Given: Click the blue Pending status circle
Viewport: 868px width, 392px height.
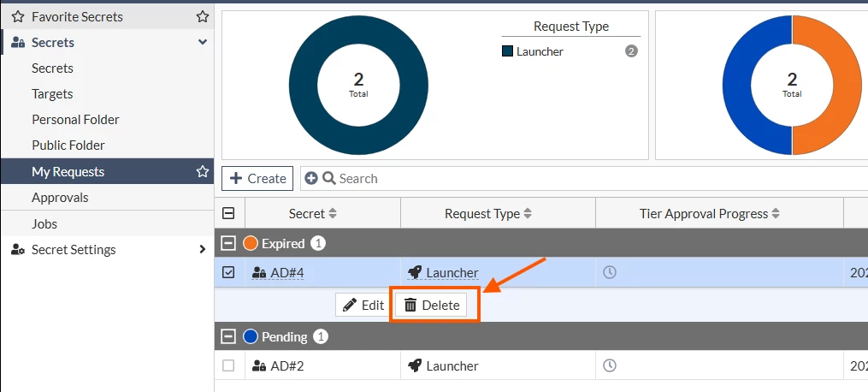Looking at the screenshot, I should (x=251, y=336).
